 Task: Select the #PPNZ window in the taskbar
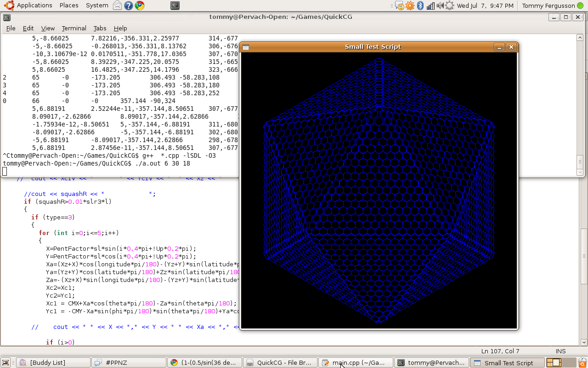[128, 362]
